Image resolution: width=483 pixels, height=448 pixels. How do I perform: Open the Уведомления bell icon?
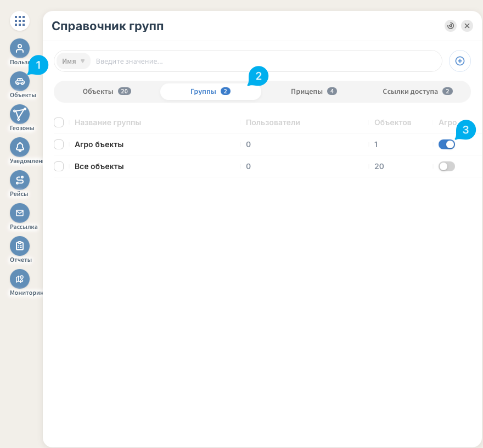click(20, 147)
